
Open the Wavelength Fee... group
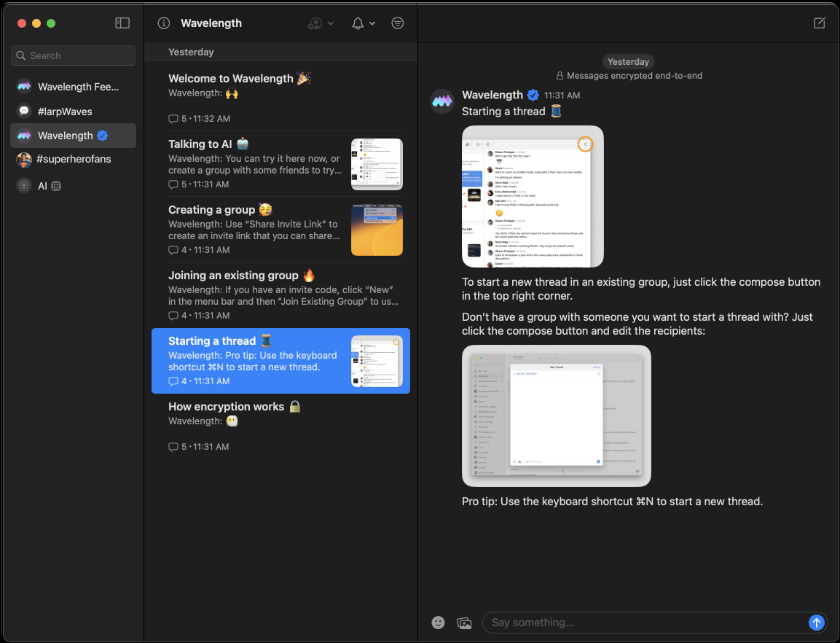74,86
